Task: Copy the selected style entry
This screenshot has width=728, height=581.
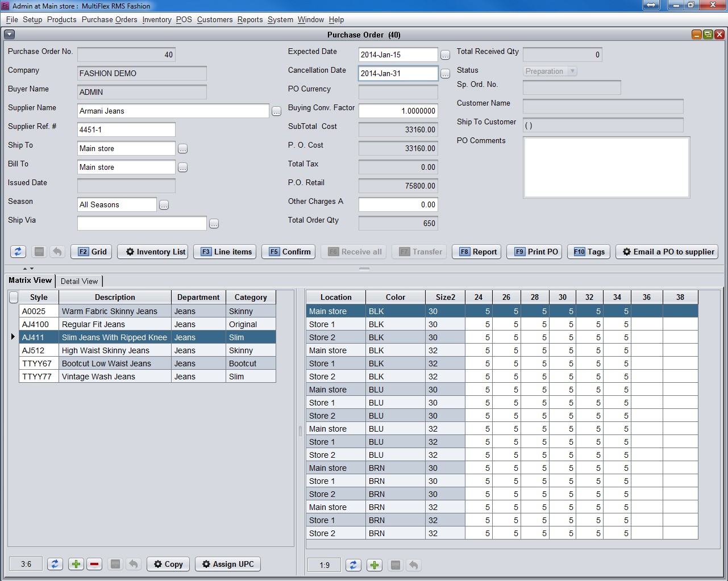Action: (x=168, y=564)
